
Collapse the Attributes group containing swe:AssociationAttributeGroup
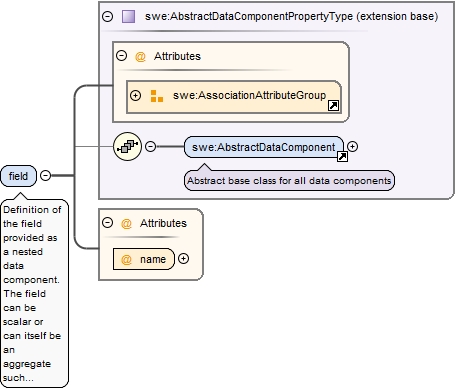(x=121, y=55)
